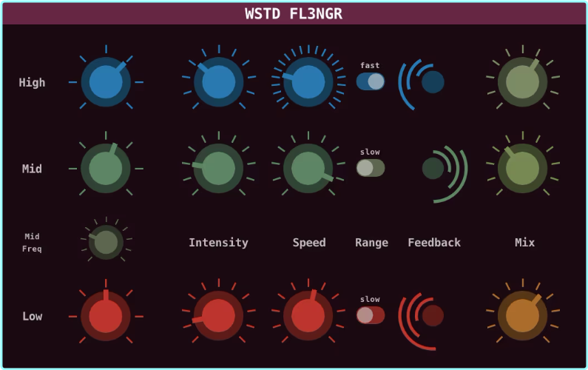
Task: Click the red Low Feedback arc control
Action: (x=432, y=316)
